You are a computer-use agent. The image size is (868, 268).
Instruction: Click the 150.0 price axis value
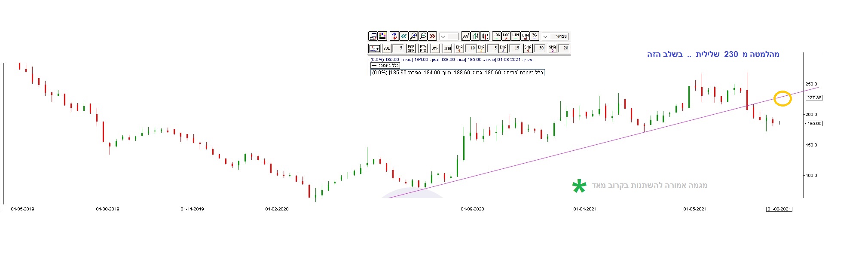click(811, 145)
